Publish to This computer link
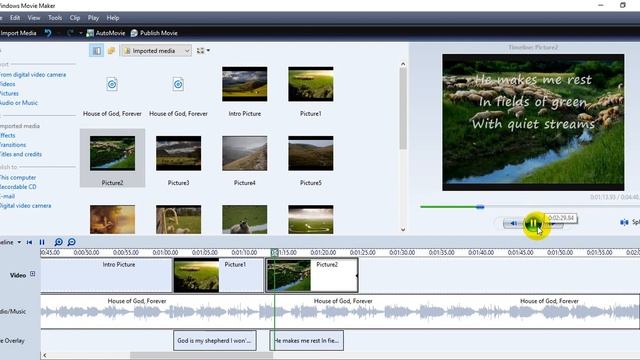Viewport: 640px width, 360px height. point(18,178)
